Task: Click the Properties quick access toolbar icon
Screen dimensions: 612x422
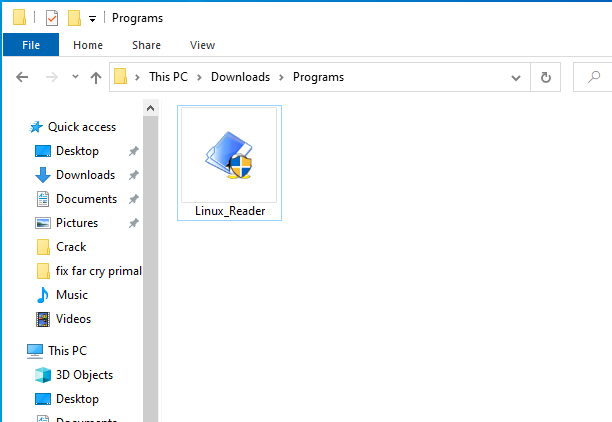Action: click(52, 18)
